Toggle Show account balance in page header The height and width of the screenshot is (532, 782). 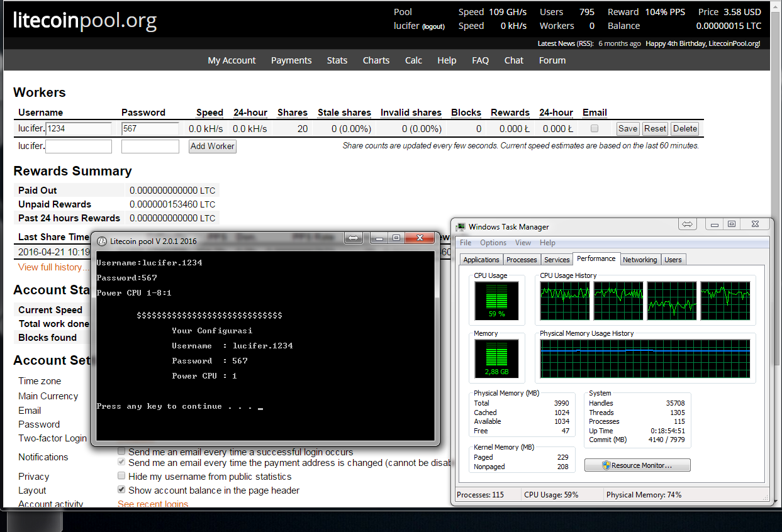(122, 490)
